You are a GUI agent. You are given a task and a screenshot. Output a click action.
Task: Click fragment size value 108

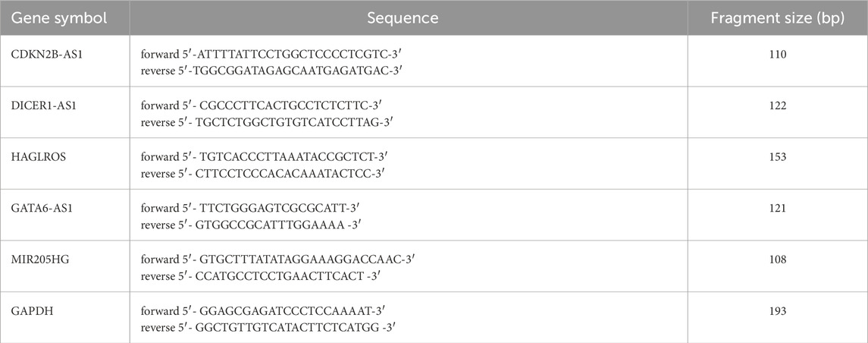coord(777,260)
